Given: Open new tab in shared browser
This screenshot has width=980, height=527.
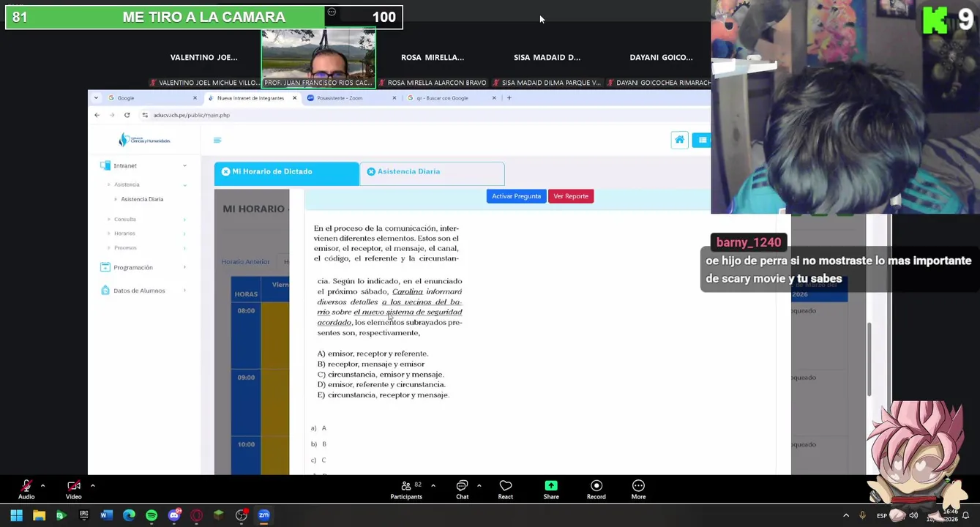Looking at the screenshot, I should (509, 97).
